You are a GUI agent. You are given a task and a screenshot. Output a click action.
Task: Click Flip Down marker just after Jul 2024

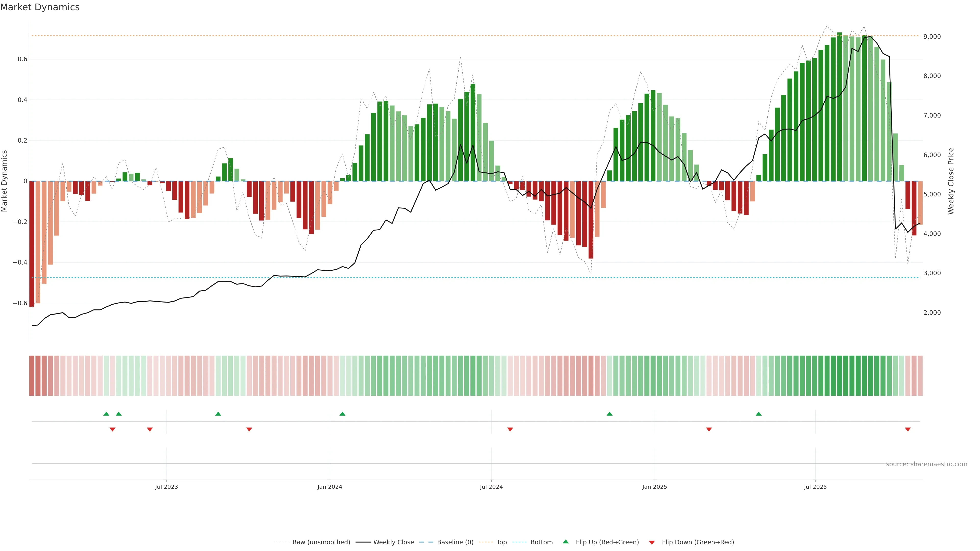click(510, 429)
